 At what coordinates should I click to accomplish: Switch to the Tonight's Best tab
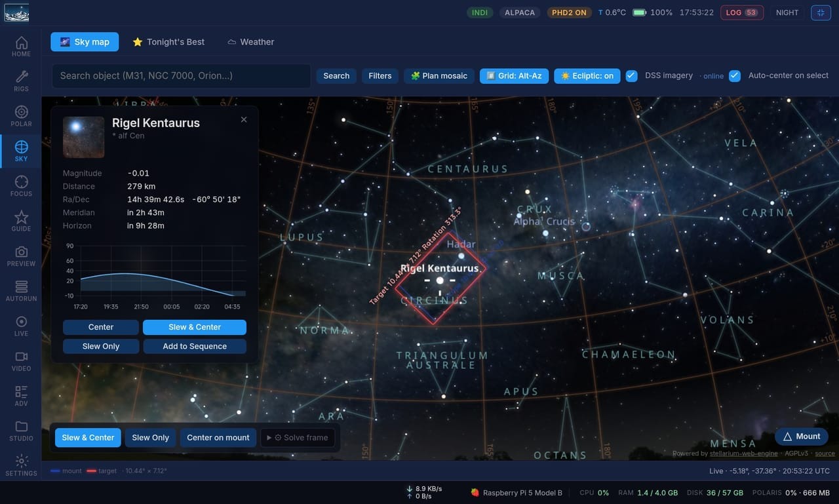tap(168, 42)
